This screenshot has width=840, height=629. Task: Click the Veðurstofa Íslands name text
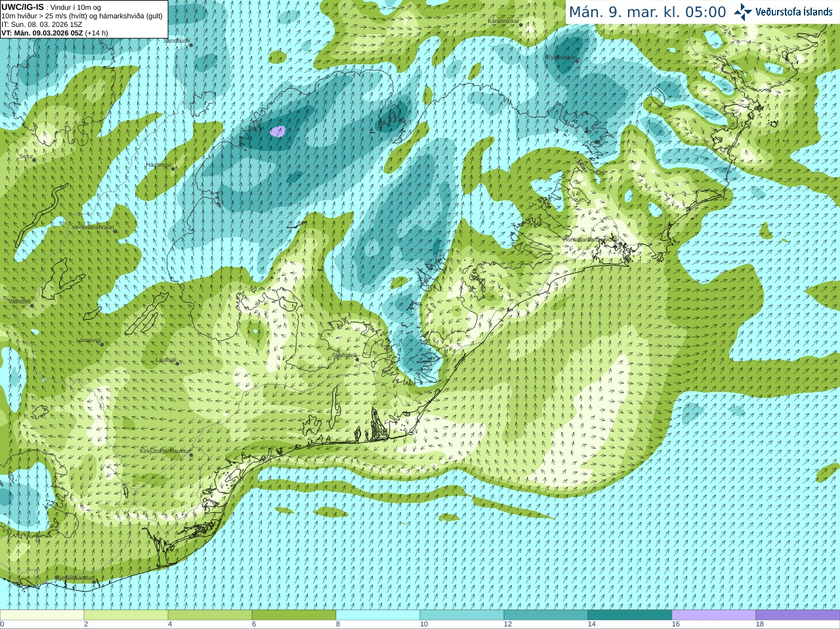tap(794, 12)
